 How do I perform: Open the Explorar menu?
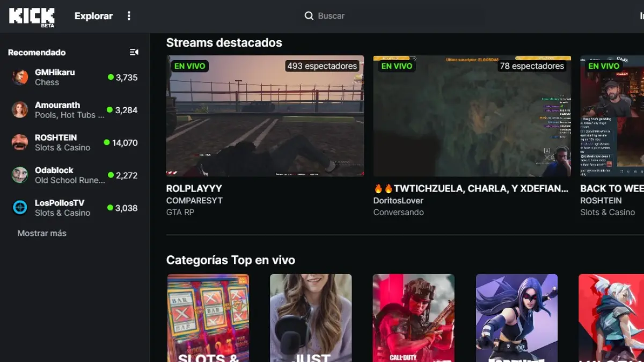[93, 16]
